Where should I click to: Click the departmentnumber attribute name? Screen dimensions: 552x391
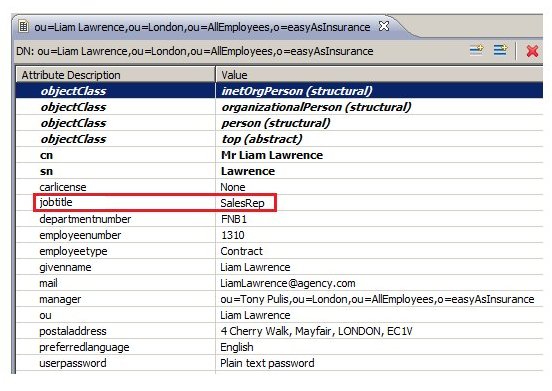click(x=85, y=219)
